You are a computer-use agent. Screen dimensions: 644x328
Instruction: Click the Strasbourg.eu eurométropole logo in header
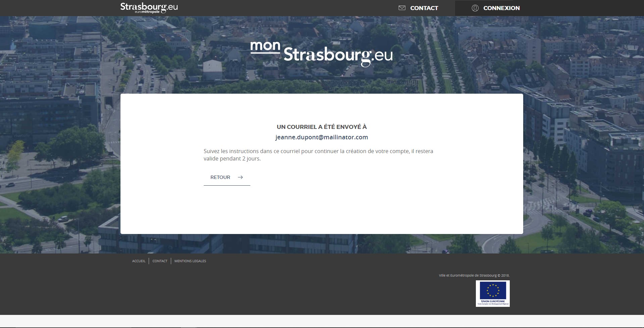coord(149,8)
